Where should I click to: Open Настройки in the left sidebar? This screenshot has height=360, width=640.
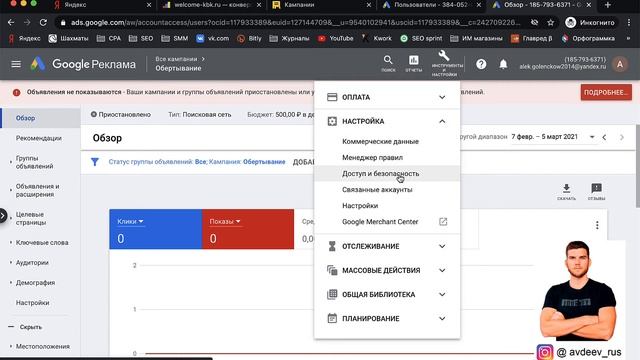pyautogui.click(x=33, y=302)
